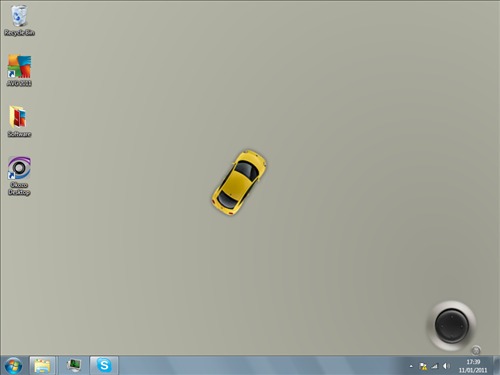Open the volume speaker tray icon

[446, 366]
